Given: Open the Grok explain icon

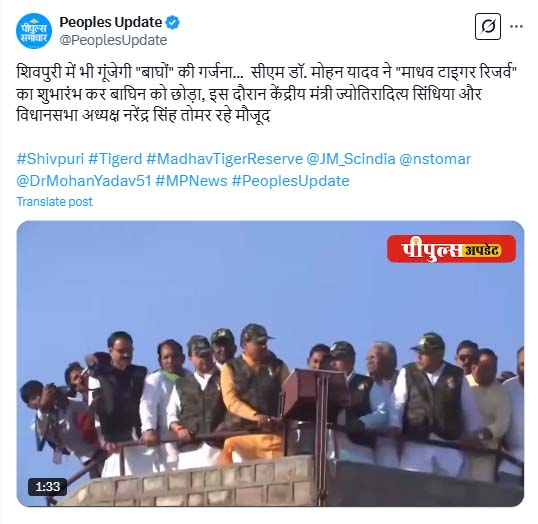Looking at the screenshot, I should (x=488, y=26).
